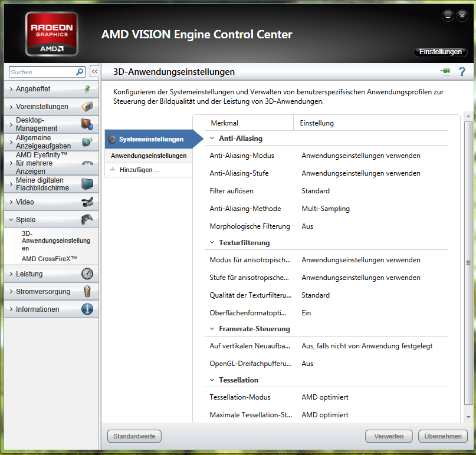
Task: Change Anti-Aliasing-Methode Multi-Sampling value
Action: coord(326,209)
